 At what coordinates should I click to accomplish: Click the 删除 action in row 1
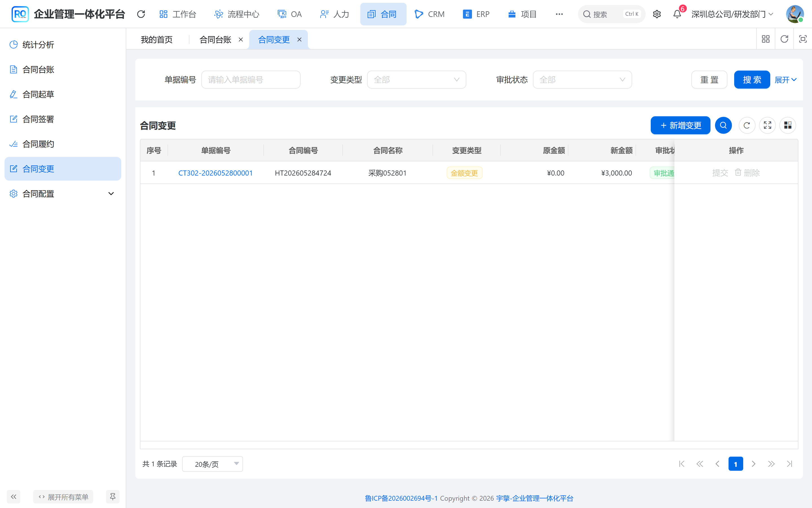(747, 173)
